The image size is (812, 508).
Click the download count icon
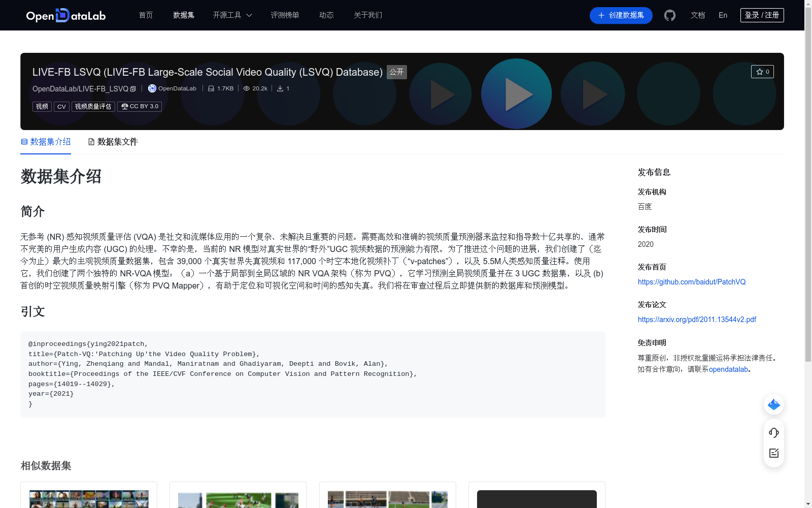[x=280, y=88]
